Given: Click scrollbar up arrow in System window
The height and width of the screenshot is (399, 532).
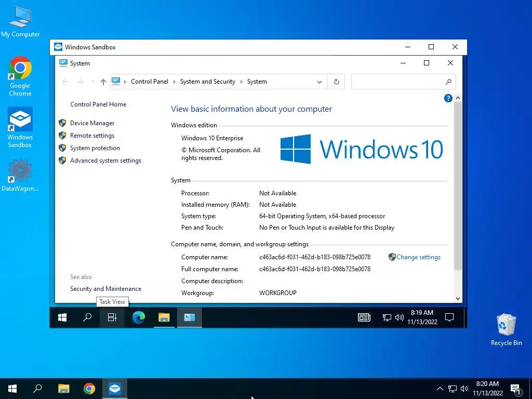Looking at the screenshot, I should point(458,98).
